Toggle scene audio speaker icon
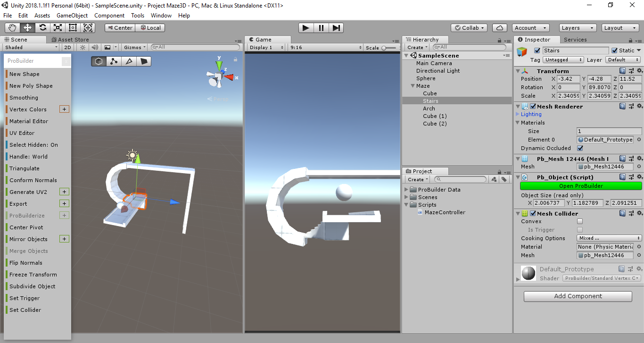The width and height of the screenshot is (644, 343). pyautogui.click(x=95, y=47)
